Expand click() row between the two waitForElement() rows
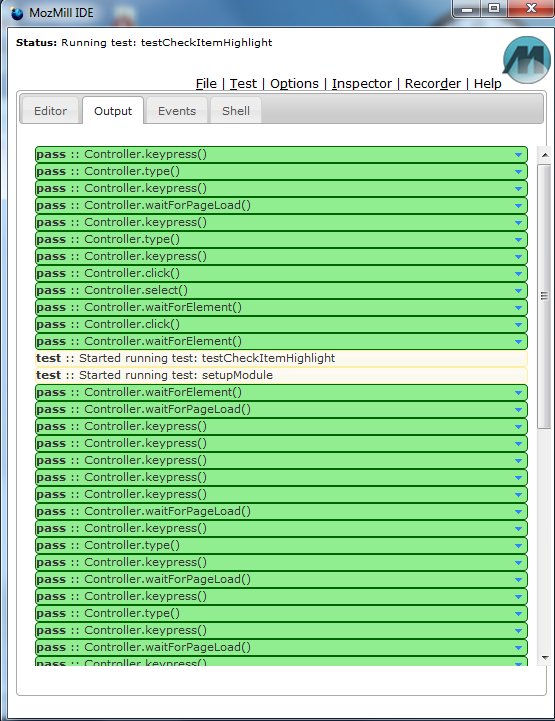This screenshot has width=555, height=721. pyautogui.click(x=518, y=325)
